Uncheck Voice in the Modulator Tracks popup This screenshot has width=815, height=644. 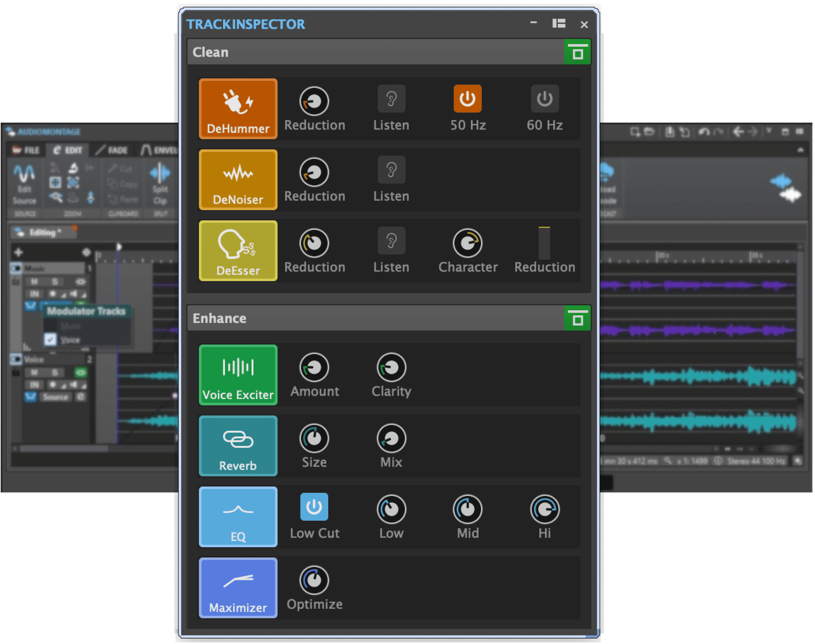pyautogui.click(x=51, y=339)
